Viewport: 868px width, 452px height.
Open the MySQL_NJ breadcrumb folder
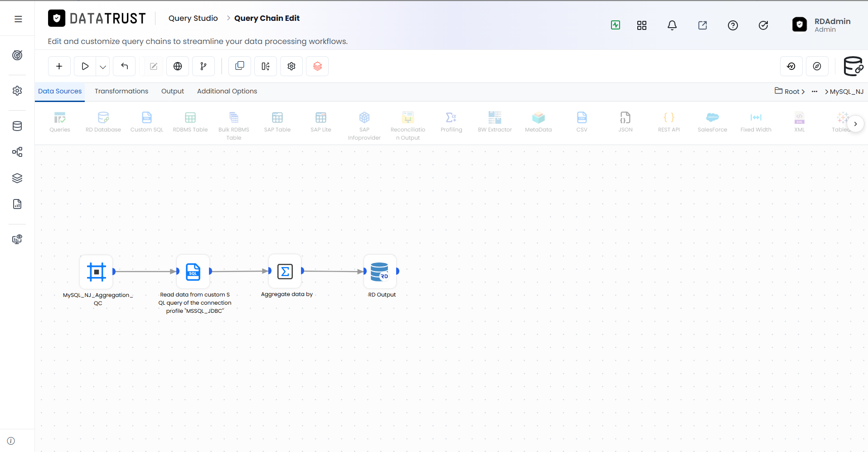846,92
